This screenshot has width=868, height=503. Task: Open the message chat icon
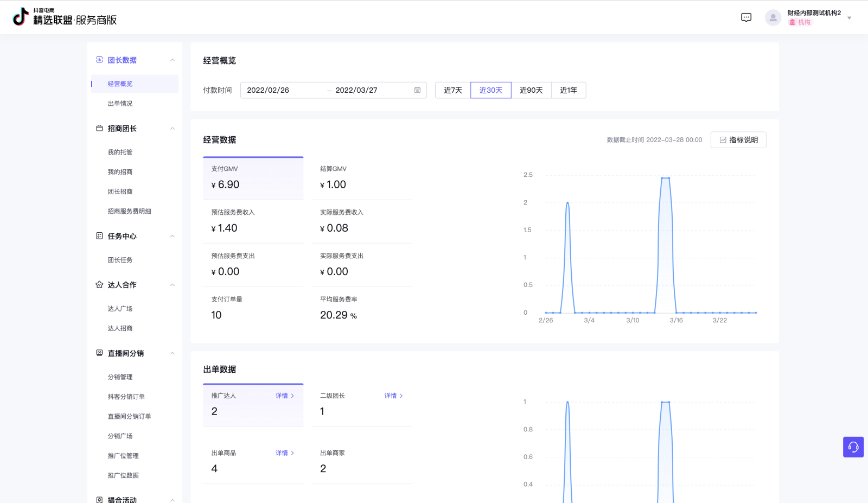746,17
